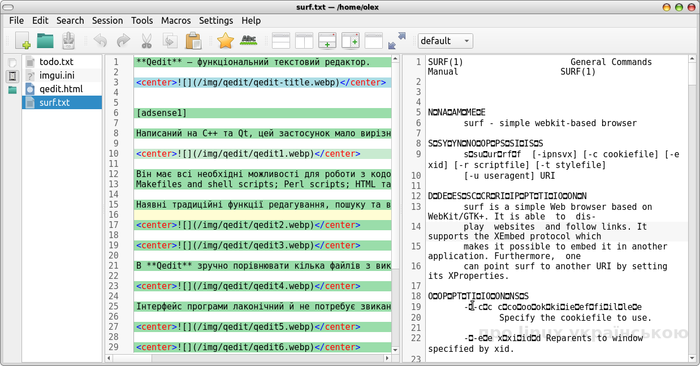Click line with qedit5.webp image tag
Screen dimensions: 700x366
262,327
